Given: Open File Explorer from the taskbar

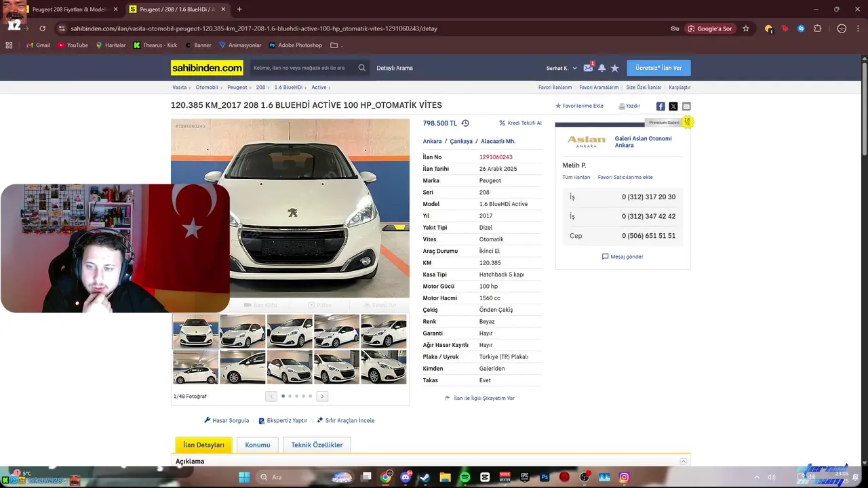Looking at the screenshot, I should click(x=446, y=477).
